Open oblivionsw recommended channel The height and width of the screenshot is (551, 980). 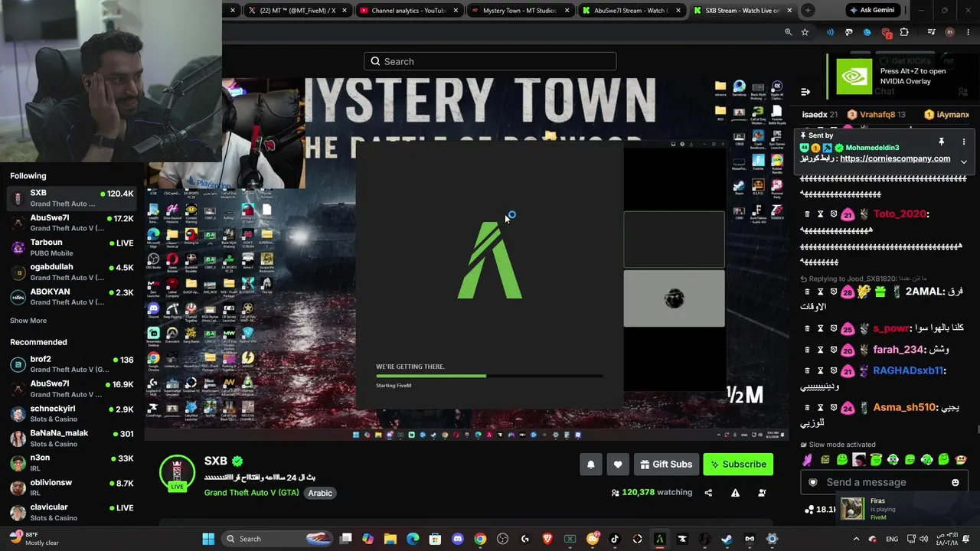72,487
